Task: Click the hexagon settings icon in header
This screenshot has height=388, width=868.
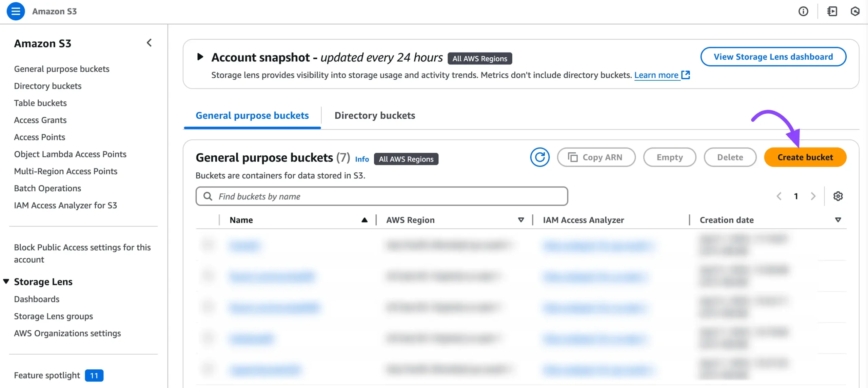Action: [x=855, y=11]
